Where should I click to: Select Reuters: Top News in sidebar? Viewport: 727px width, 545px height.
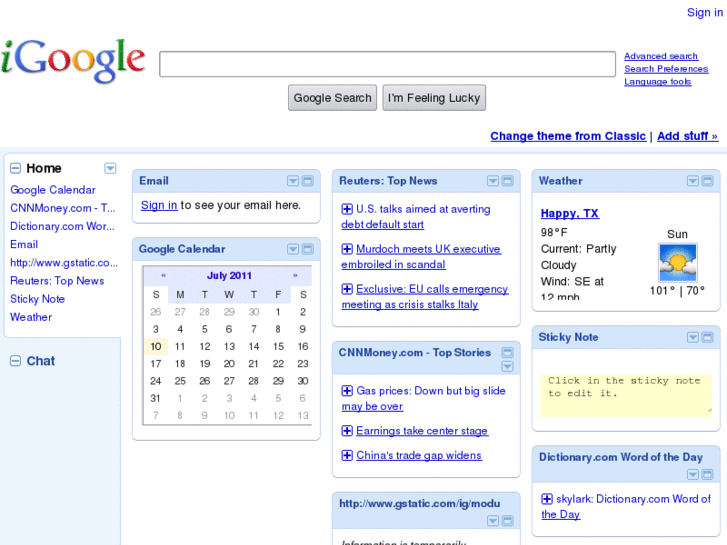(x=57, y=281)
